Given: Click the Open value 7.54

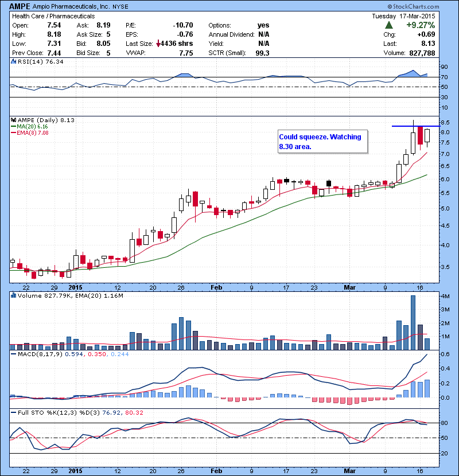Looking at the screenshot, I should tap(54, 25).
